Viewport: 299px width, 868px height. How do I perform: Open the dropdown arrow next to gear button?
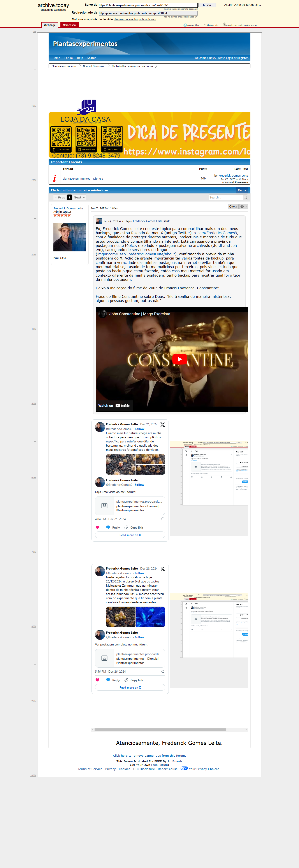click(x=246, y=206)
